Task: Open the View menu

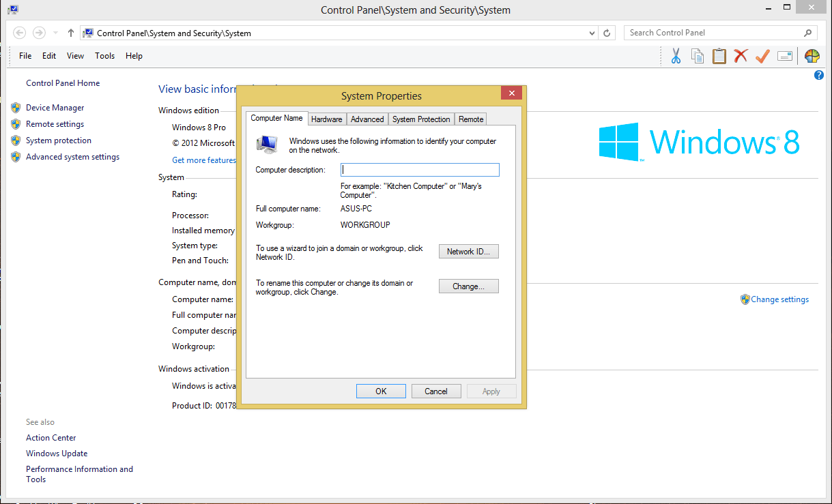Action: [75, 56]
